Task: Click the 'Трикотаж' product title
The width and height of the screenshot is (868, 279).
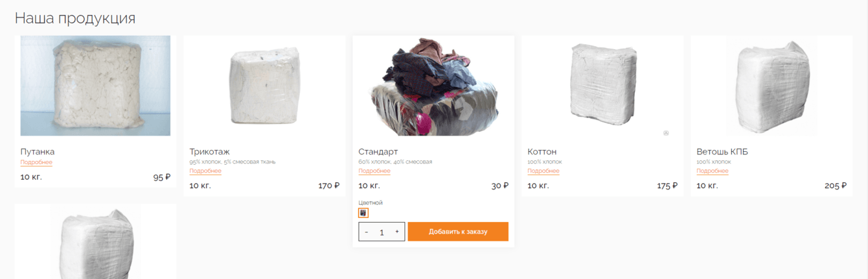Action: (209, 151)
